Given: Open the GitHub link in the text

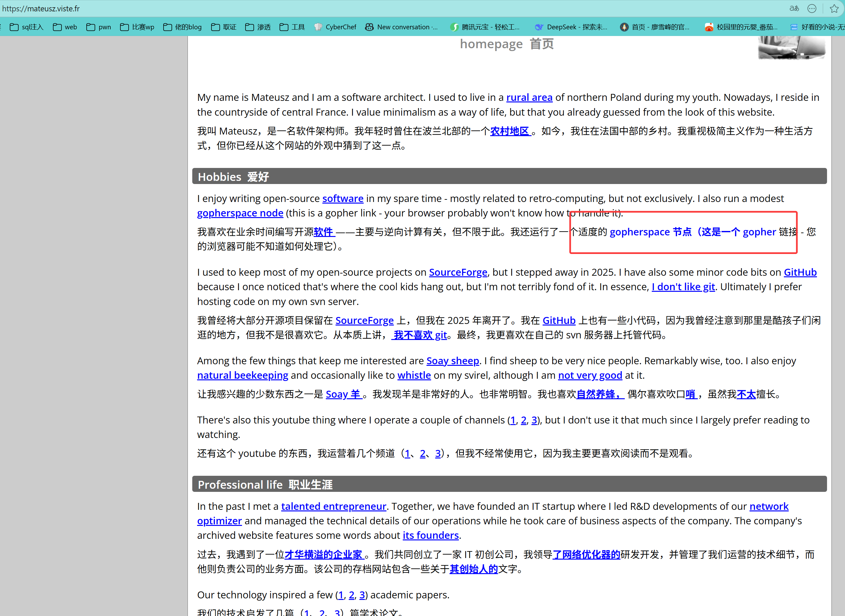Looking at the screenshot, I should [x=800, y=272].
